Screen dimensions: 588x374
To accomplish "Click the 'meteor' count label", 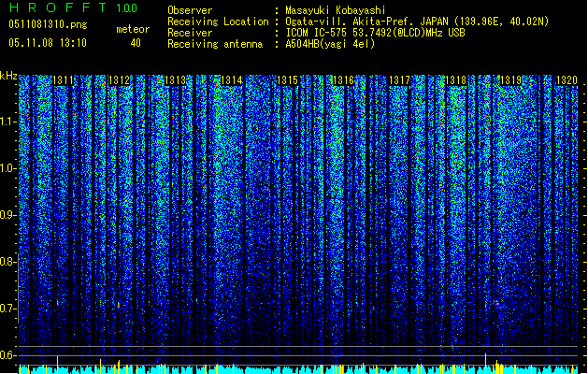I will pyautogui.click(x=133, y=29).
